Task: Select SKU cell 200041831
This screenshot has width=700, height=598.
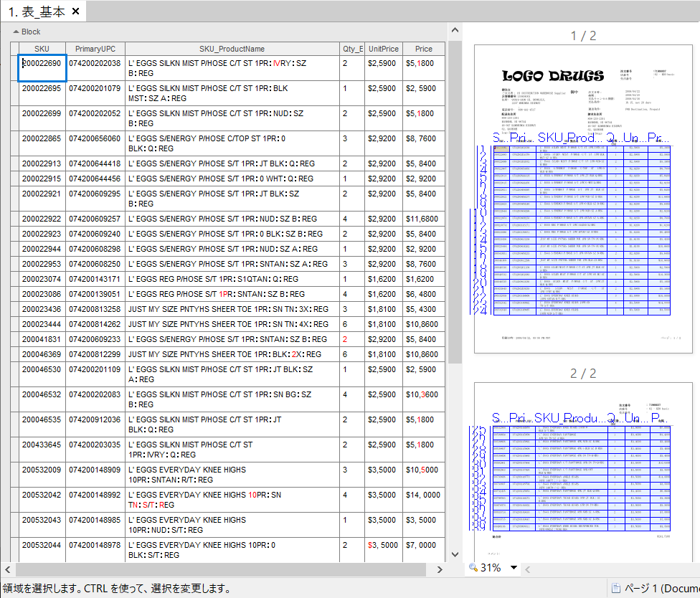Action: coord(42,339)
